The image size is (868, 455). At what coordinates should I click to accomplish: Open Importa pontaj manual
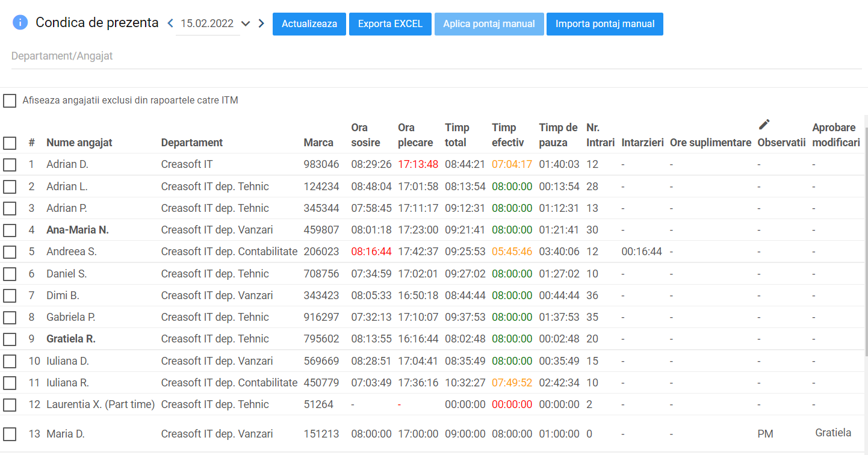click(604, 24)
